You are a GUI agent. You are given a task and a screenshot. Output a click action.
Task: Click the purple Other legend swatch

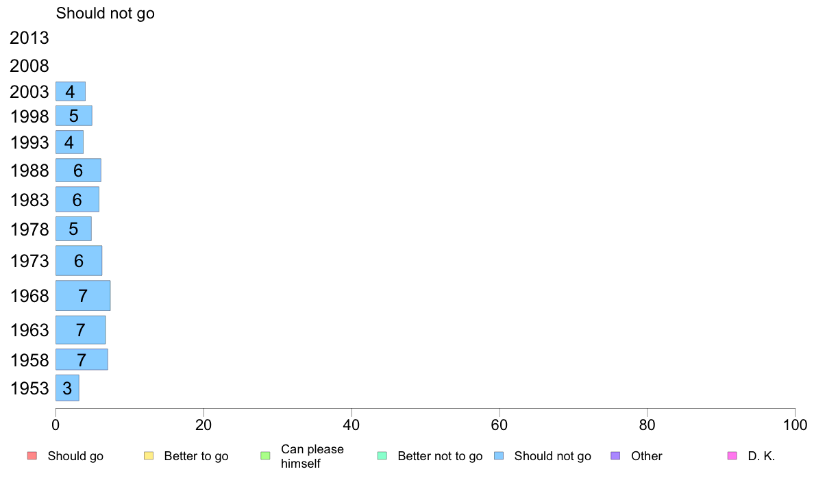click(616, 456)
